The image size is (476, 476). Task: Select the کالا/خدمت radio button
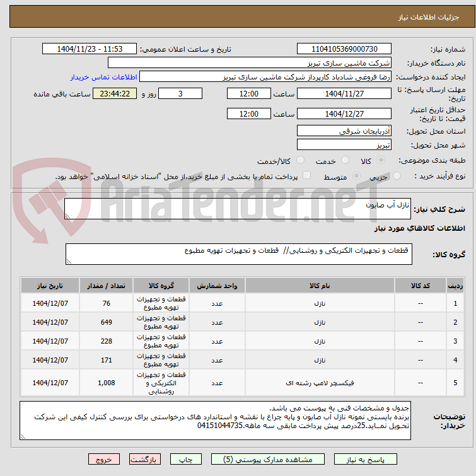300,160
